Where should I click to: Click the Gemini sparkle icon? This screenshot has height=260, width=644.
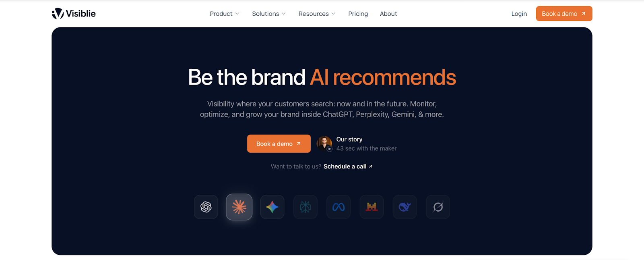tap(272, 207)
